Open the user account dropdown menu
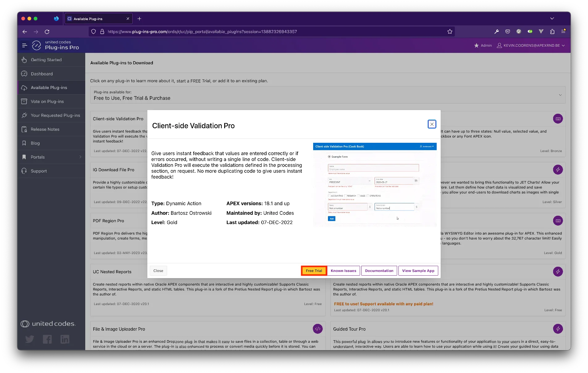This screenshot has width=588, height=373. coord(531,45)
